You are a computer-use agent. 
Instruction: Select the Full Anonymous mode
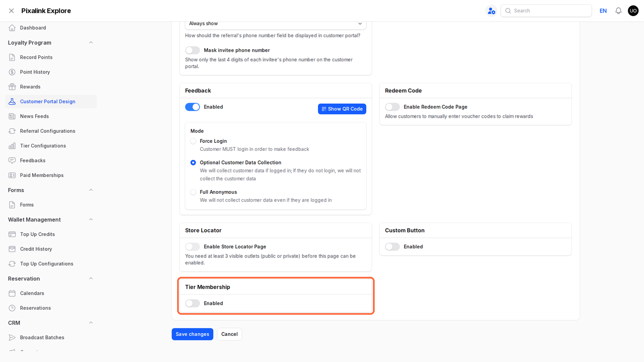tap(193, 192)
